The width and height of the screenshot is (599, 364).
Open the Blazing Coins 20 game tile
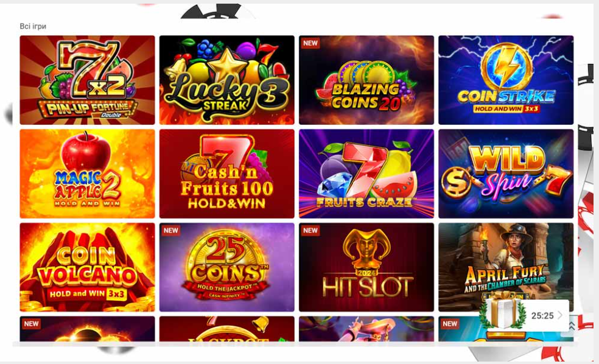pyautogui.click(x=366, y=80)
